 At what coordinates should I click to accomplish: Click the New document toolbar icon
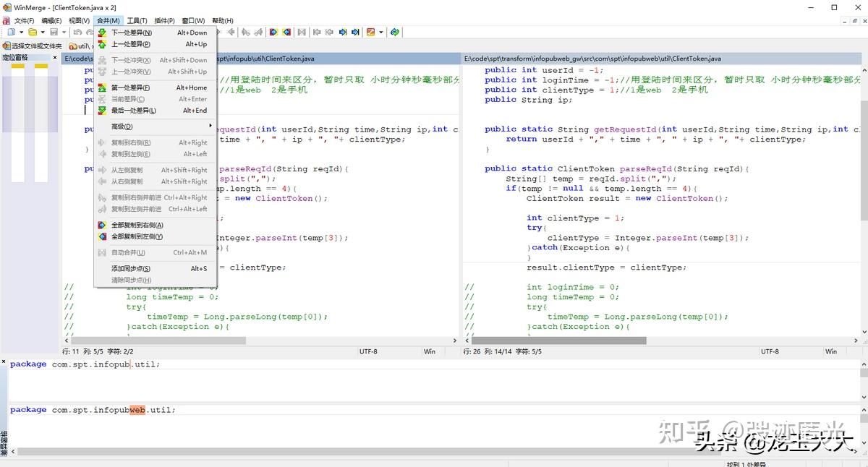[11, 33]
